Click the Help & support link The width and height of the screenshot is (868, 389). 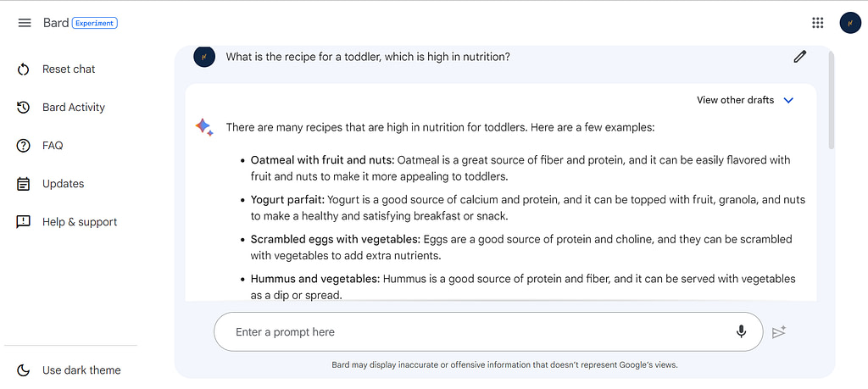(x=80, y=222)
